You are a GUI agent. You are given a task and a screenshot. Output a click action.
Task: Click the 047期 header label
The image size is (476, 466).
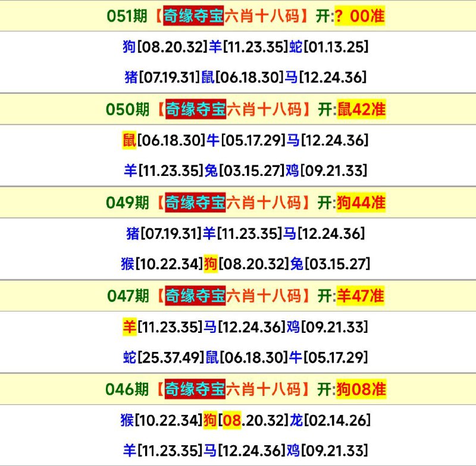(128, 295)
